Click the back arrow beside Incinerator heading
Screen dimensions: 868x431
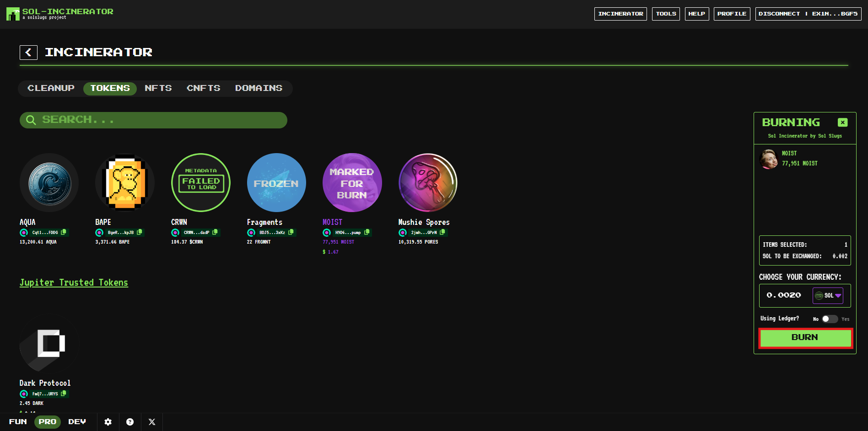tap(28, 53)
